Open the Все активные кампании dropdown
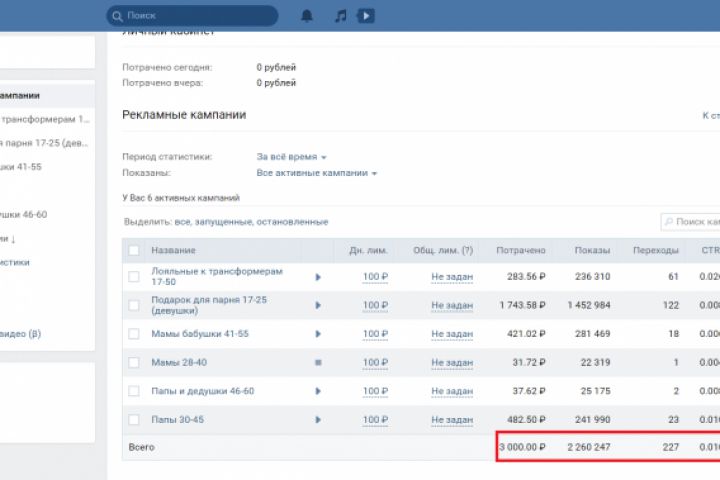Viewport: 720px width, 480px height. tap(316, 173)
